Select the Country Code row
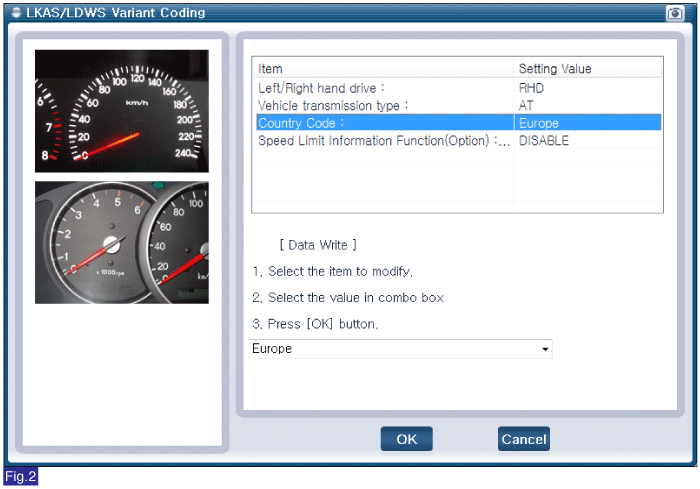The width and height of the screenshot is (700, 489). [x=458, y=123]
